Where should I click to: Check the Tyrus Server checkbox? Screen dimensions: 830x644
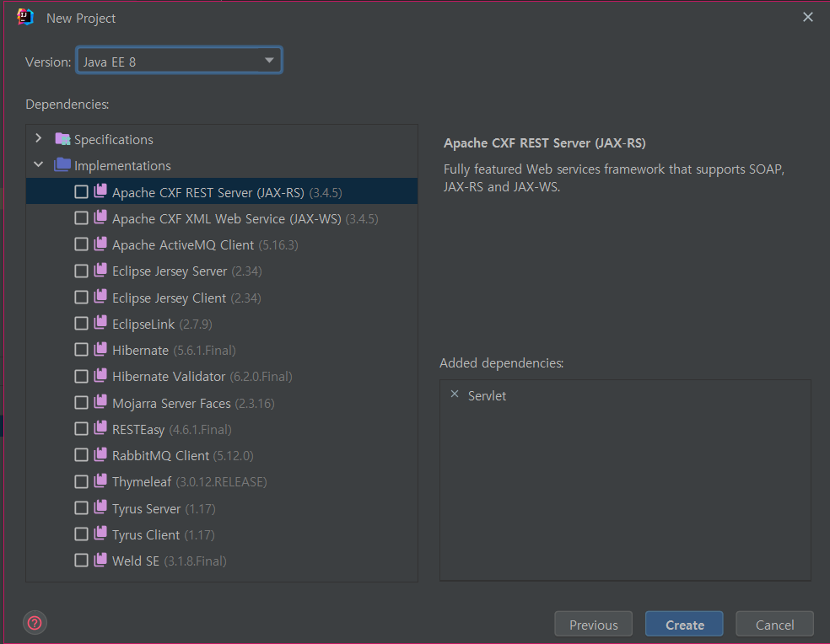81,508
